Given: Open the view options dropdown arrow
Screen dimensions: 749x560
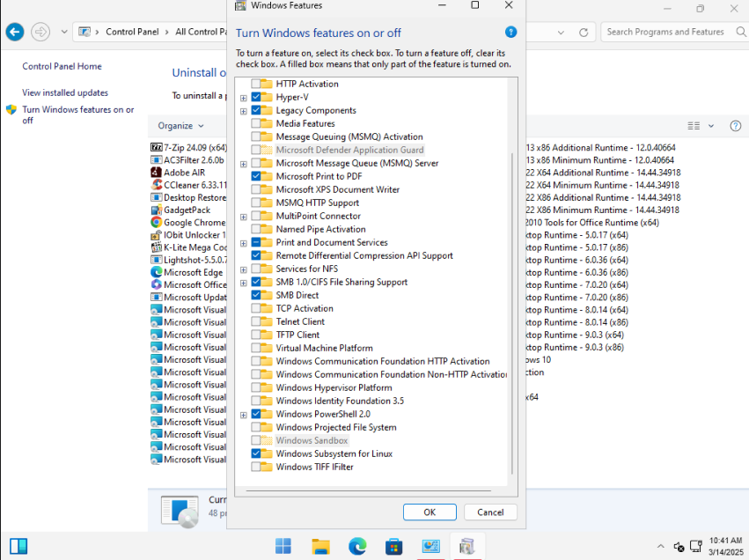Looking at the screenshot, I should point(711,126).
